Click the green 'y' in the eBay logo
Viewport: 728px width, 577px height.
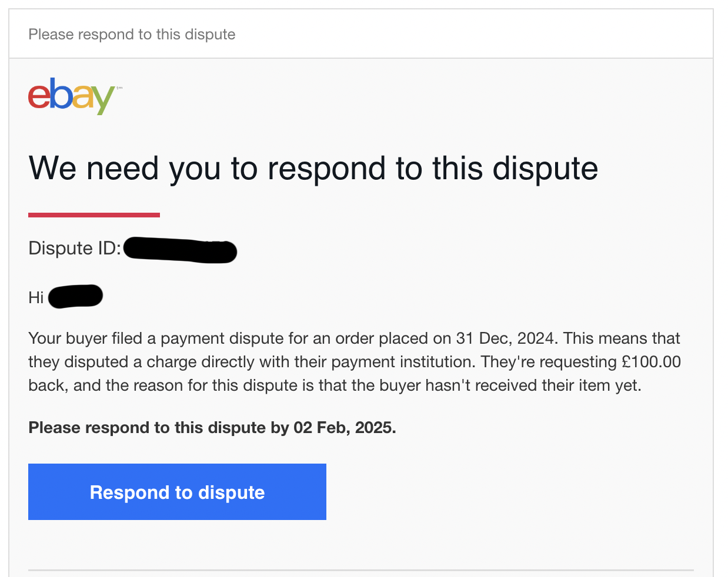pos(103,100)
